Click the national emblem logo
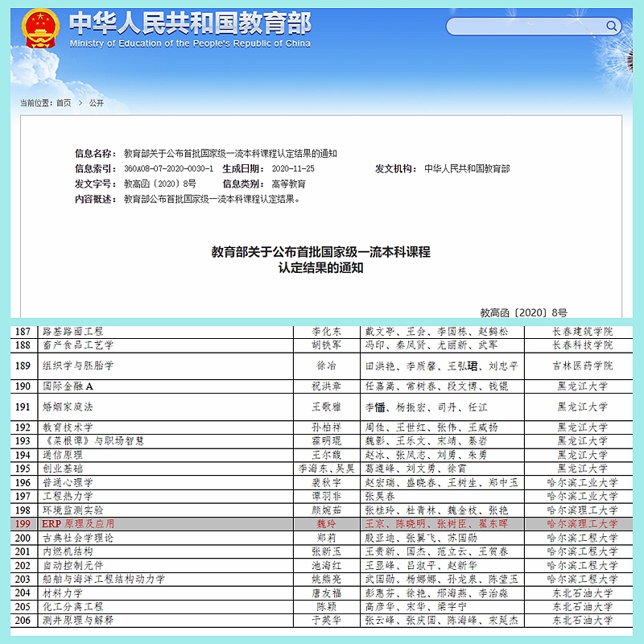Screen dimensions: 644x644 (39, 28)
